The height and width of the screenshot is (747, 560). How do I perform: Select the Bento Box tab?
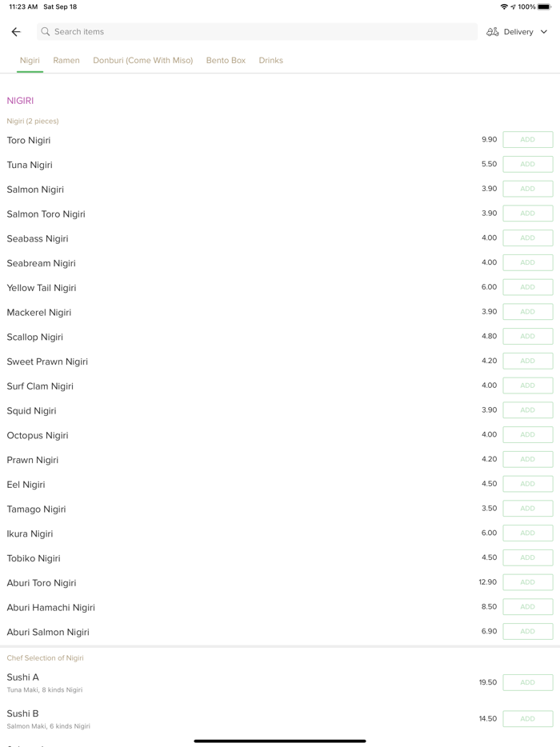click(226, 60)
